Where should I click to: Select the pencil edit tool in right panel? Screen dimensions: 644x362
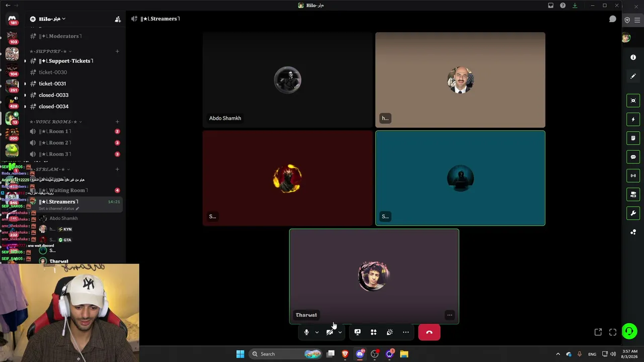point(633,76)
